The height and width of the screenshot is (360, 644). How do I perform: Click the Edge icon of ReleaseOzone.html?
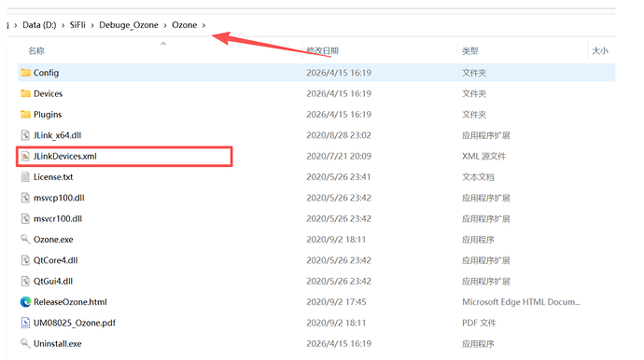click(x=25, y=302)
